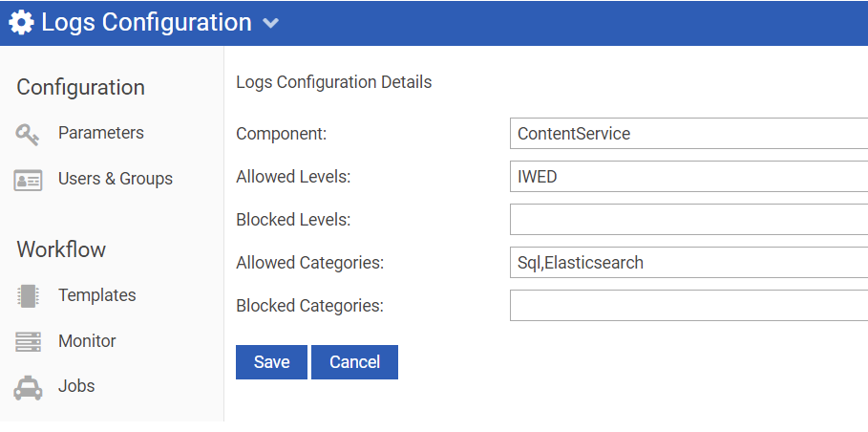Viewport: 868px width, 432px height.
Task: Open the Jobs text label in Workflow
Action: point(76,386)
